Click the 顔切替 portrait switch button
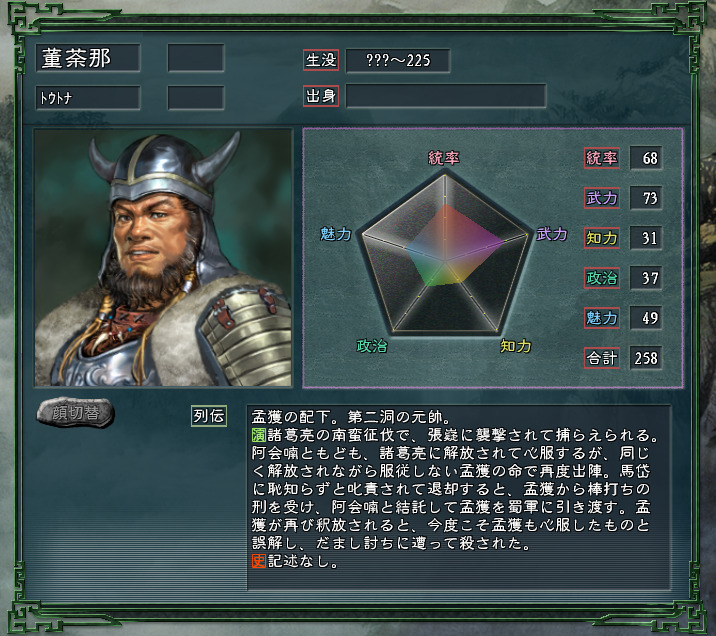This screenshot has height=636, width=716. pos(75,413)
